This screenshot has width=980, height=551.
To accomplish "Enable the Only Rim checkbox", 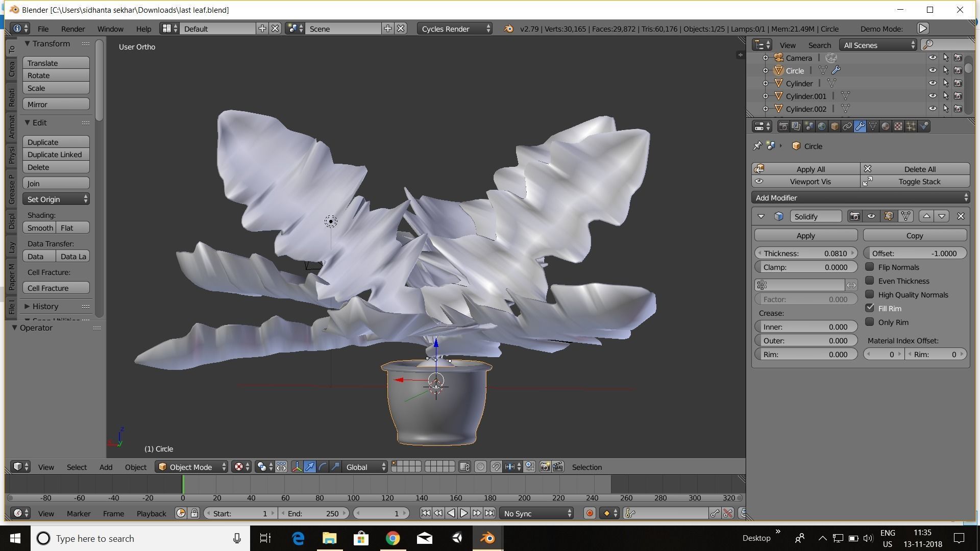I will pyautogui.click(x=870, y=322).
